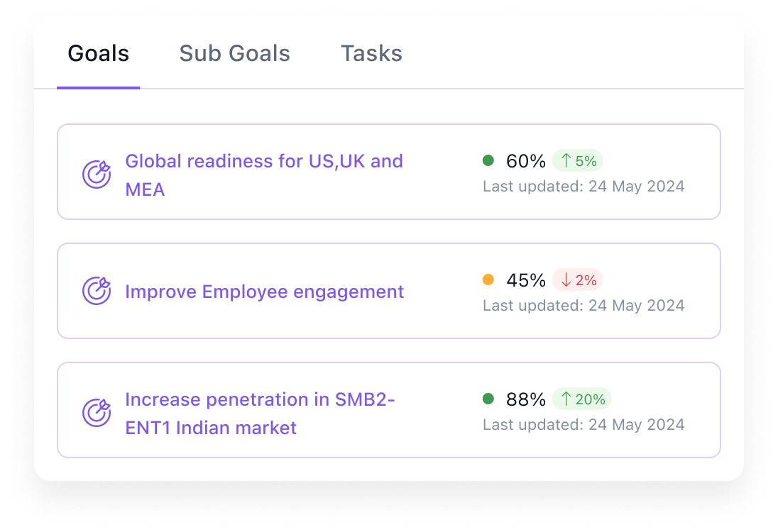
Task: Click target icon beside Increase penetration goal
Action: click(x=97, y=413)
